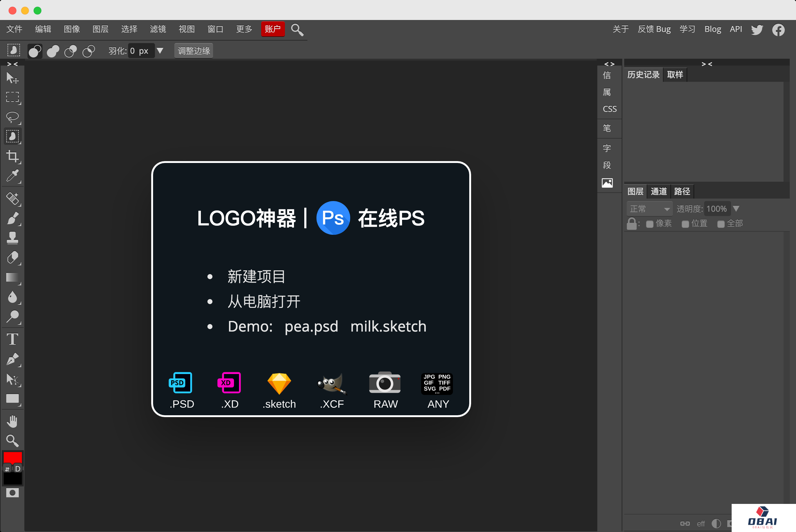The image size is (796, 532).
Task: Select the Eyedropper tool
Action: [x=12, y=176]
